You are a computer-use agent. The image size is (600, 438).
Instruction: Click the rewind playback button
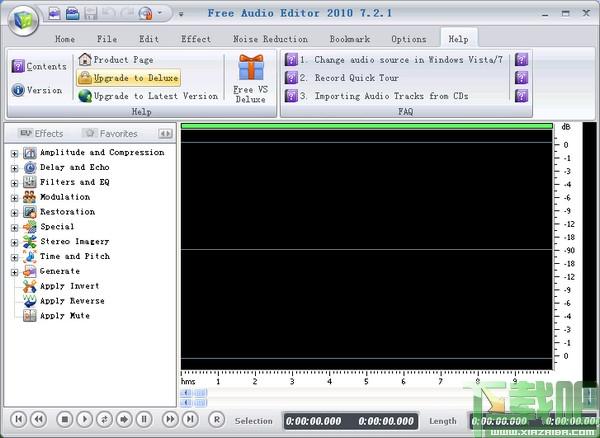pos(39,420)
